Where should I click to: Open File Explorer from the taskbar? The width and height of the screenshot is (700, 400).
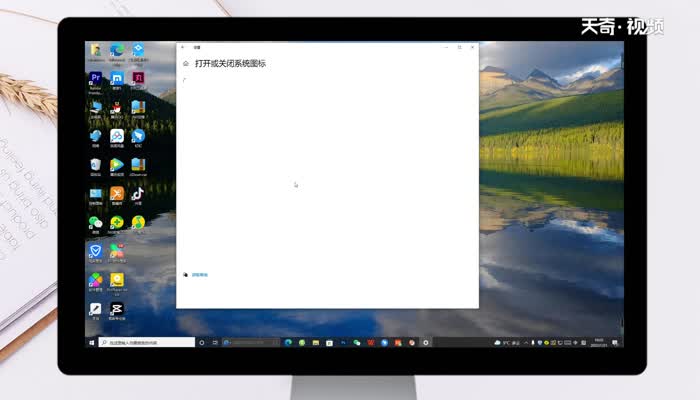coord(316,342)
